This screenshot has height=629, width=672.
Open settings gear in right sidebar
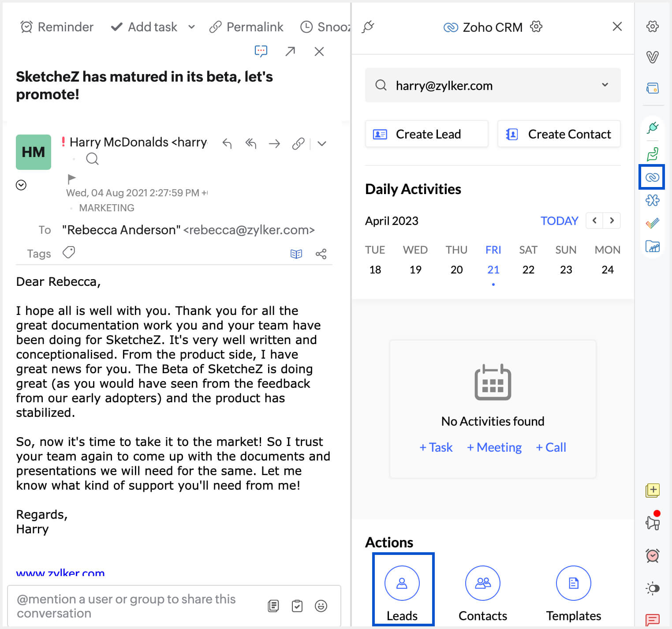click(x=653, y=26)
